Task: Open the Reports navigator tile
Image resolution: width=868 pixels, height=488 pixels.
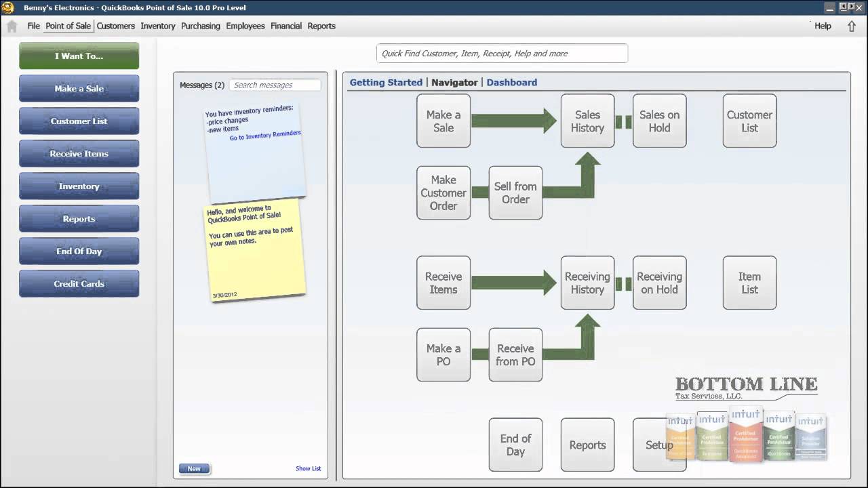Action: (587, 445)
